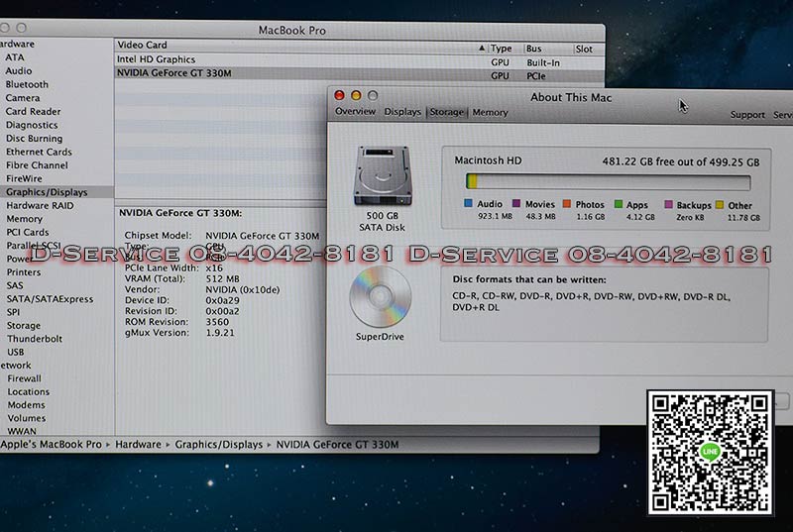Select Camera in the sidebar
This screenshot has width=793, height=532.
click(x=22, y=97)
